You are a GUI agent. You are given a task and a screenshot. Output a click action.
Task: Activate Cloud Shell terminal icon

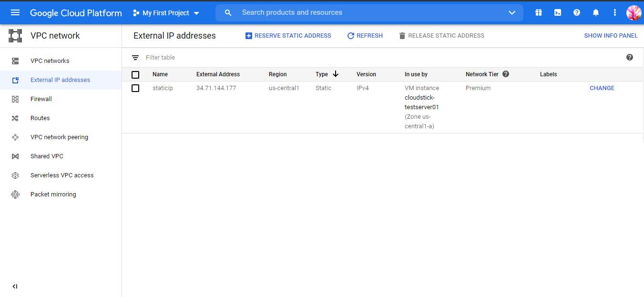[x=558, y=13]
